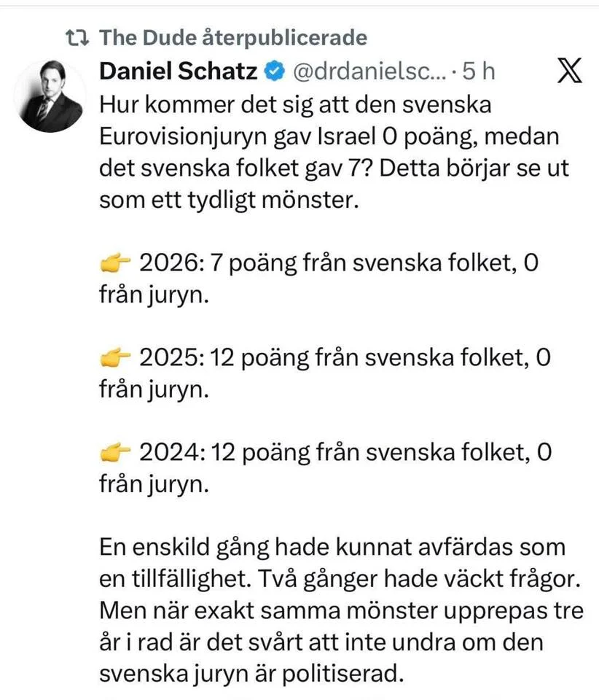The width and height of the screenshot is (599, 700).
Task: Click pointing hand emoji beside 2026
Action: point(115,264)
